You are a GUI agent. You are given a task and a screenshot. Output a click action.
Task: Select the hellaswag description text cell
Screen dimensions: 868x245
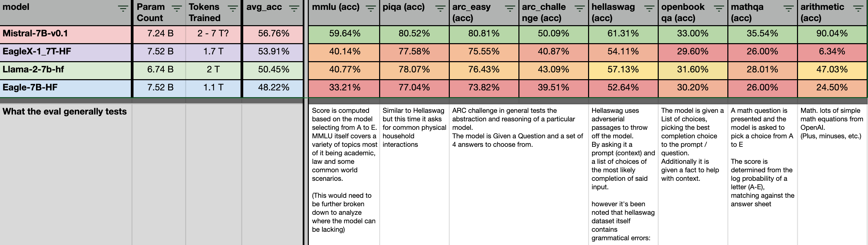[623, 170]
